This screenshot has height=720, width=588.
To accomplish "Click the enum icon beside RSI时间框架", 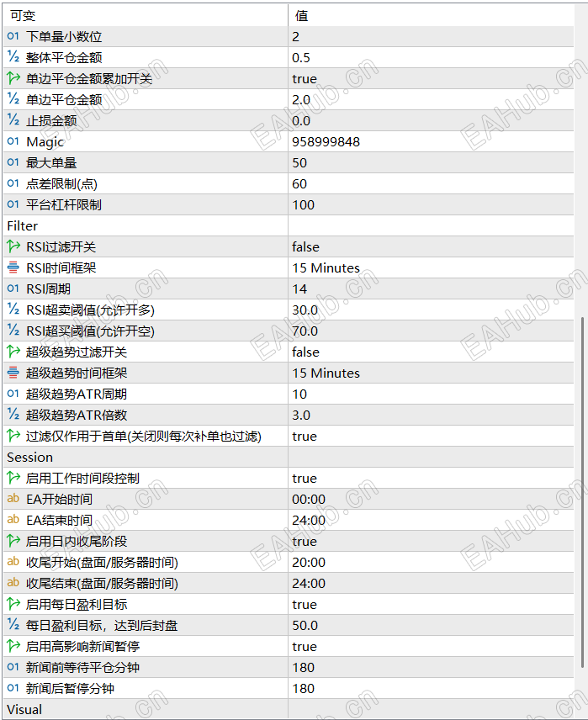I will click(x=13, y=267).
